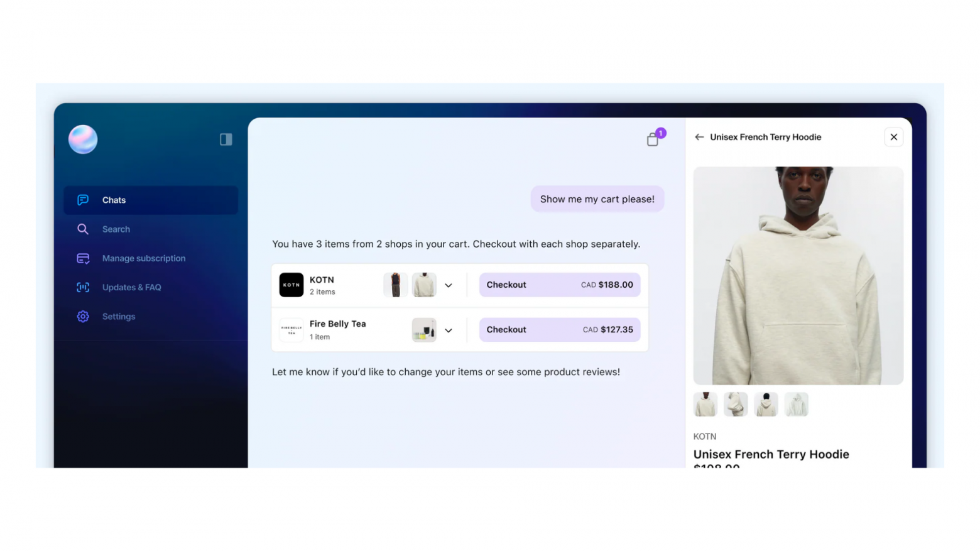Go back using the product panel arrow
The image size is (980, 551).
coord(699,137)
